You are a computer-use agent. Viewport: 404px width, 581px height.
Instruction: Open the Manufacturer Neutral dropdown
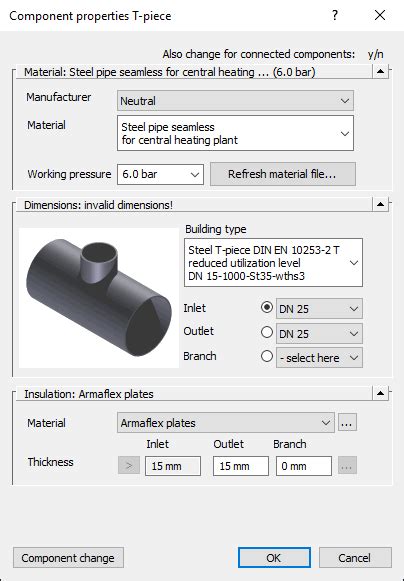[x=235, y=101]
